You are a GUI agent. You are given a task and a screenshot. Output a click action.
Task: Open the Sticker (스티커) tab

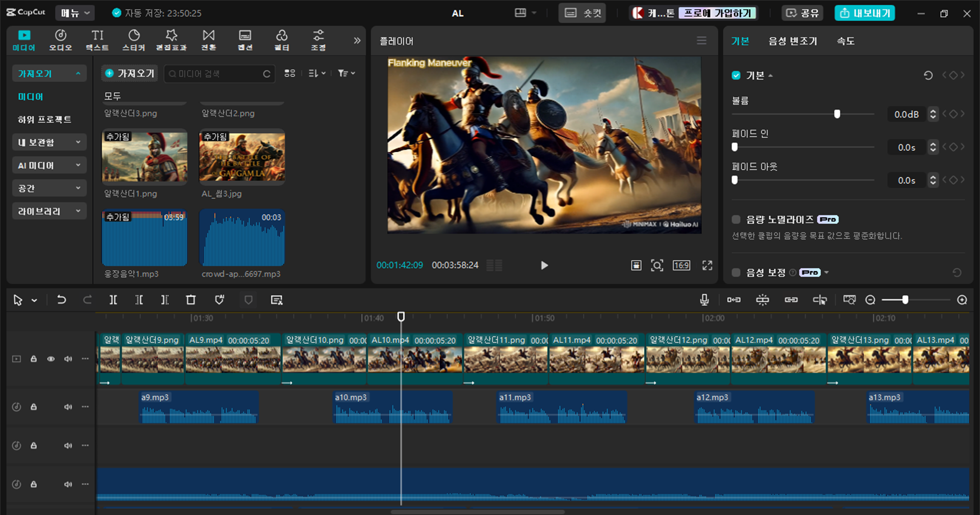click(x=134, y=40)
